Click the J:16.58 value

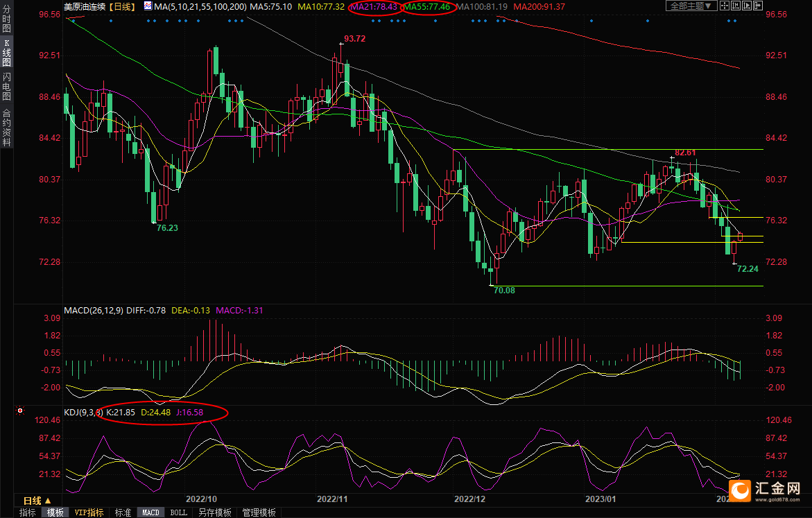[x=189, y=413]
